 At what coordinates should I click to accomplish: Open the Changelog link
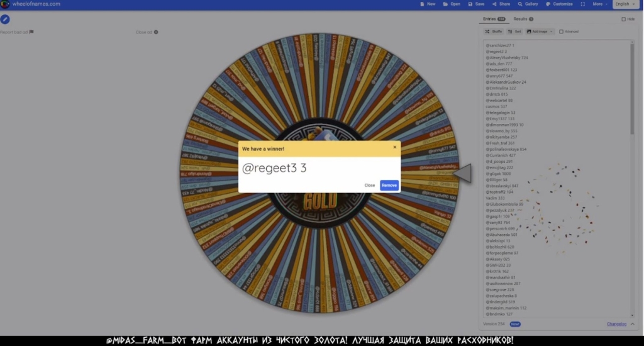616,324
